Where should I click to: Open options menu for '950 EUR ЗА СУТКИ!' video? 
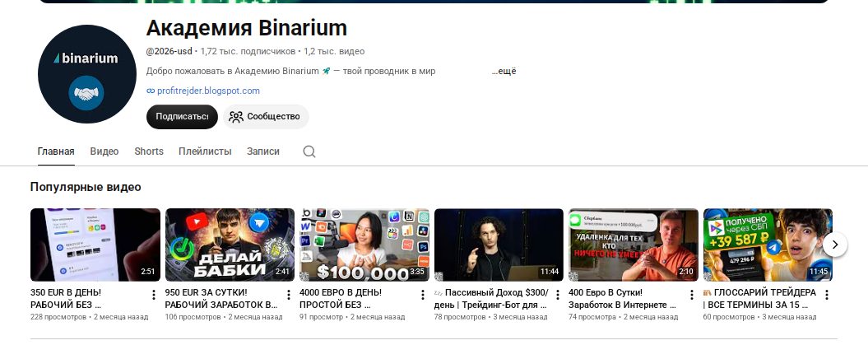coord(289,295)
